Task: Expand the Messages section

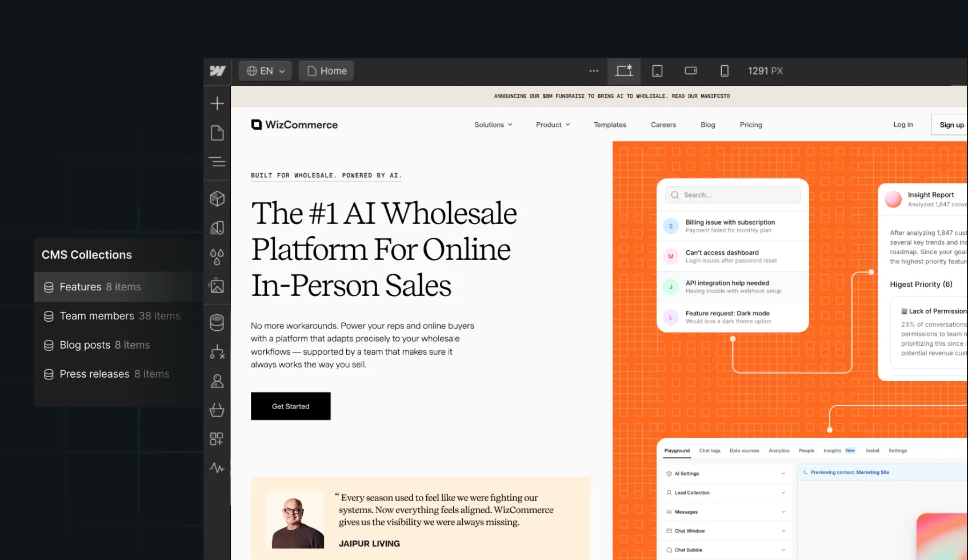Action: 726,512
